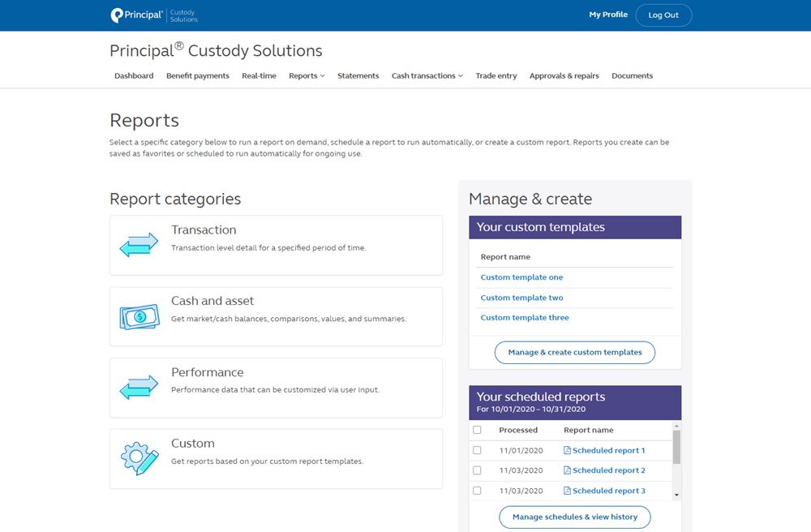
Task: Select the Custom template three link
Action: [525, 317]
